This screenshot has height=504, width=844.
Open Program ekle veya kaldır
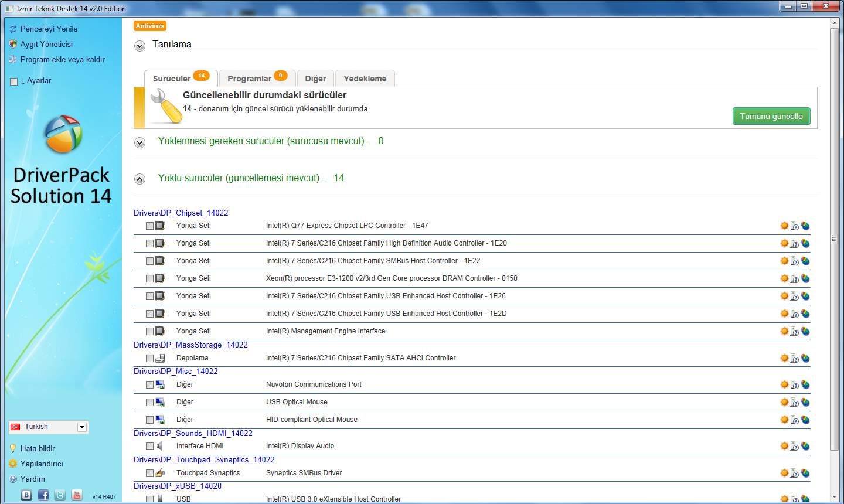pos(62,59)
